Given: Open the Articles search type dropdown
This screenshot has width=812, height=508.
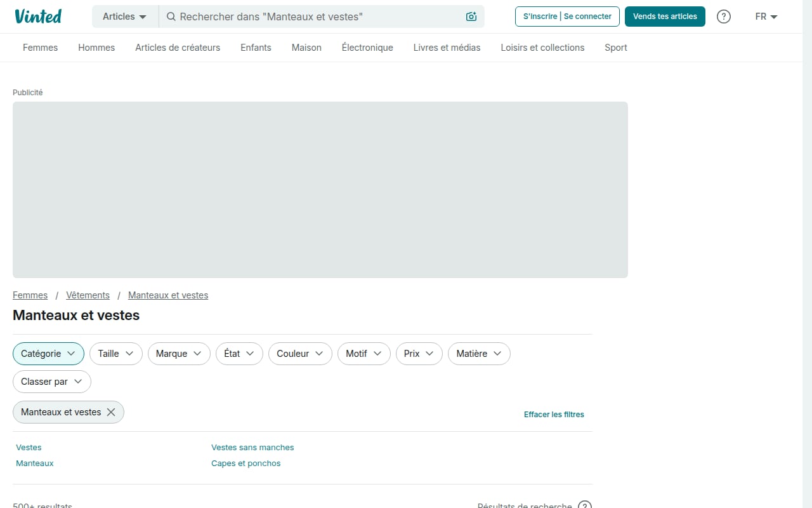Looking at the screenshot, I should [x=125, y=17].
